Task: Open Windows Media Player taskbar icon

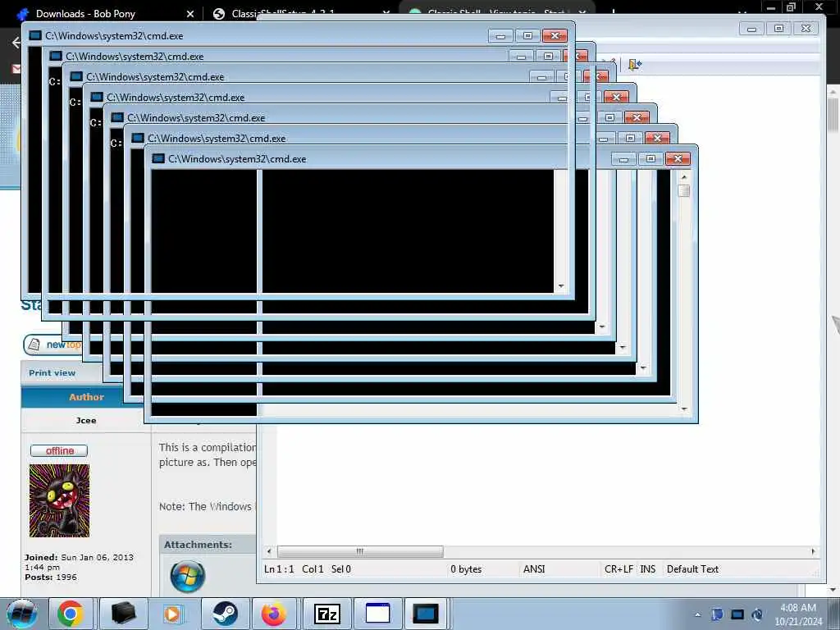Action: coord(173,614)
